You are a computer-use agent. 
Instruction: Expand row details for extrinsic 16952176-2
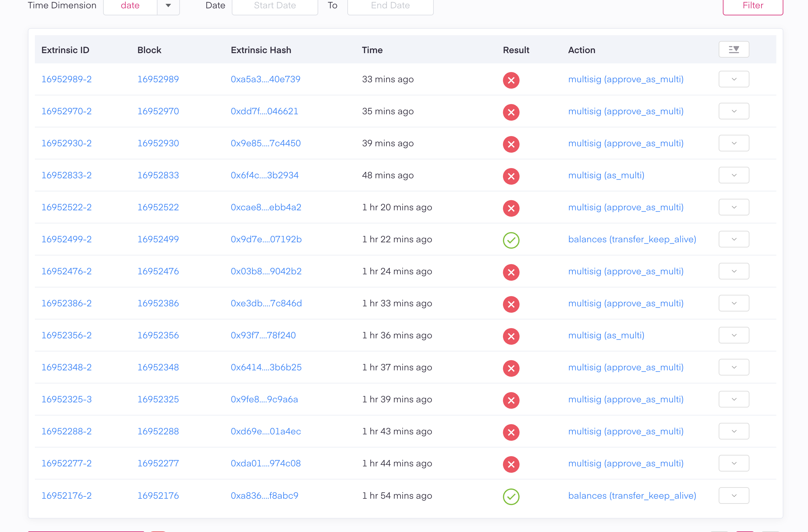click(734, 495)
